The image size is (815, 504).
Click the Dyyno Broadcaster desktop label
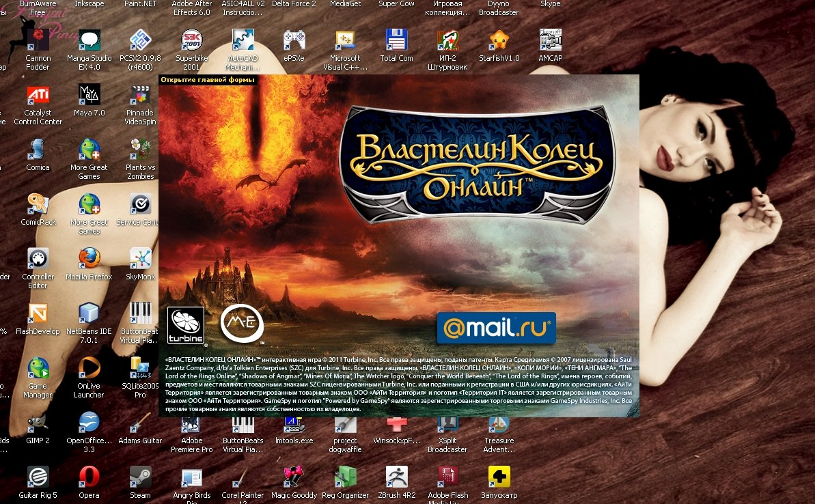[499, 8]
